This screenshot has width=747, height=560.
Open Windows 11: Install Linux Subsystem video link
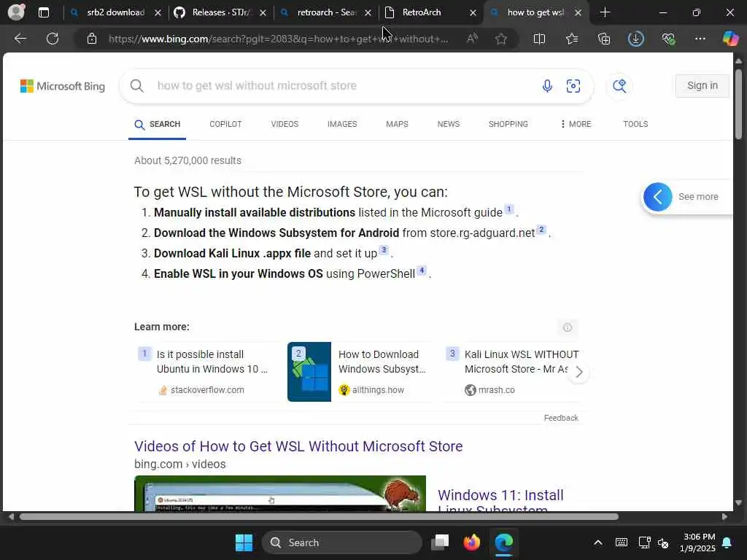click(x=500, y=500)
